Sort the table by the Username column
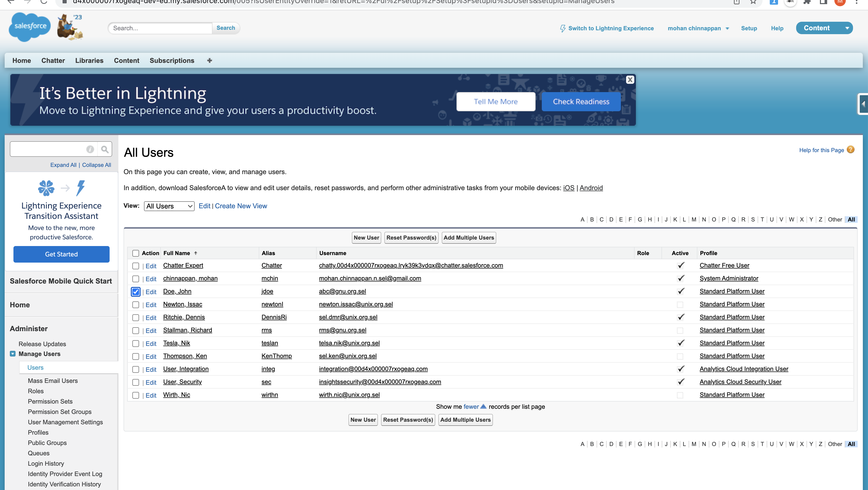Screen dimensions: 868x490 (x=333, y=253)
